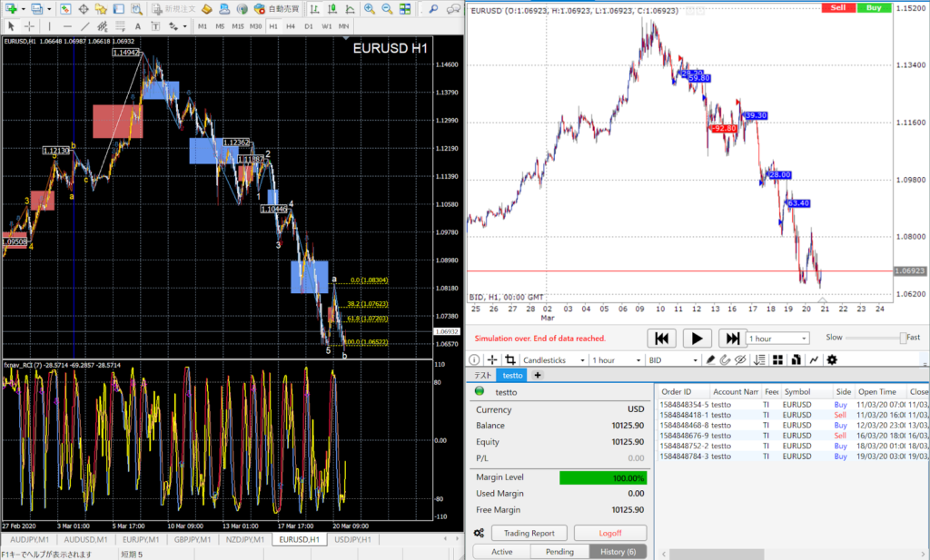The width and height of the screenshot is (930, 560).
Task: Zoom out on the MetaTrader chart
Action: pos(387,9)
